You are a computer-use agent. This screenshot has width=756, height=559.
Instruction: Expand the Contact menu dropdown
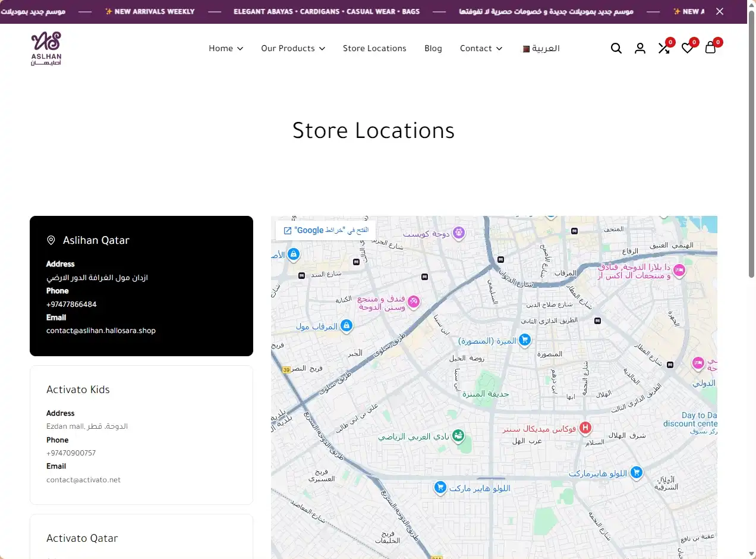[x=481, y=48]
